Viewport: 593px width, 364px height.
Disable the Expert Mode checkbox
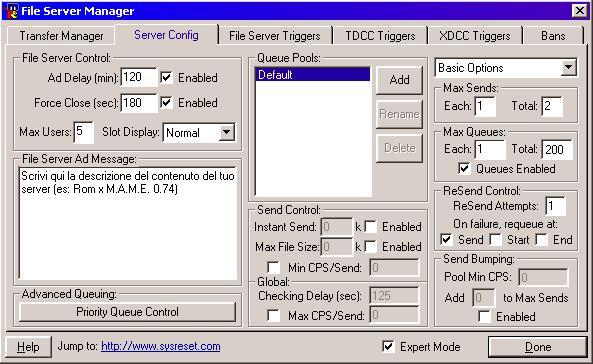388,346
